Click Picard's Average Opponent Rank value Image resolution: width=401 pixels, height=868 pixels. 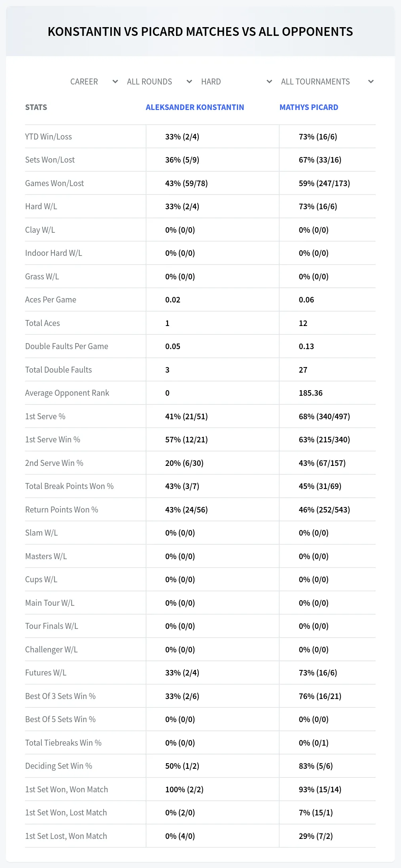click(311, 393)
